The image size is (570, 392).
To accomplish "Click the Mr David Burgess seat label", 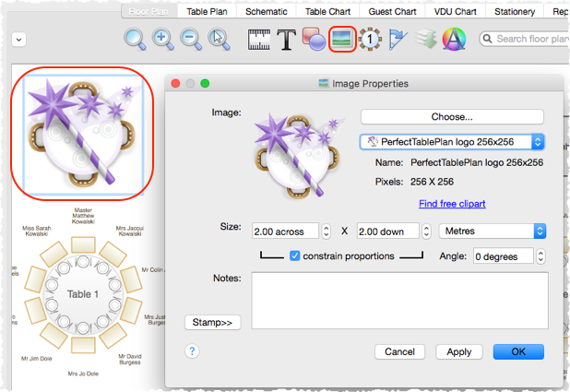I will click(x=130, y=360).
